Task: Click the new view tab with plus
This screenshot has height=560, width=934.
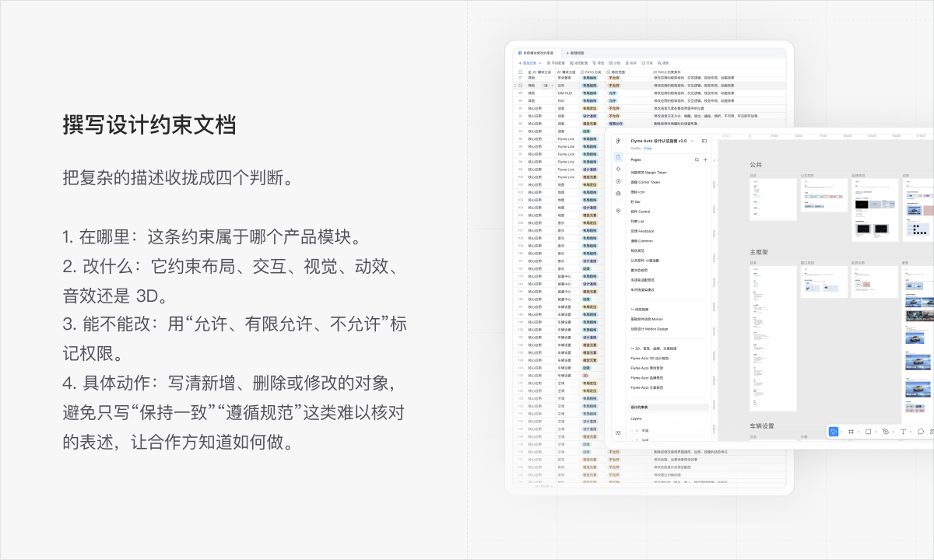Action: (575, 53)
